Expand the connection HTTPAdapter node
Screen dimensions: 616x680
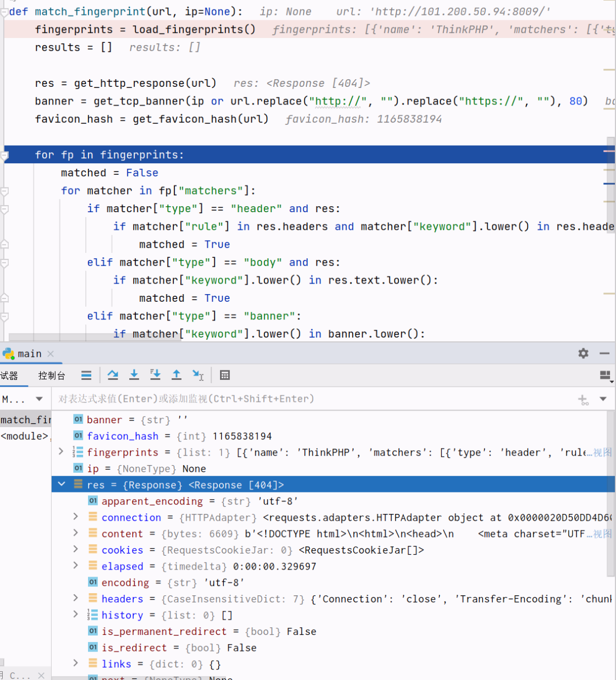click(x=76, y=517)
